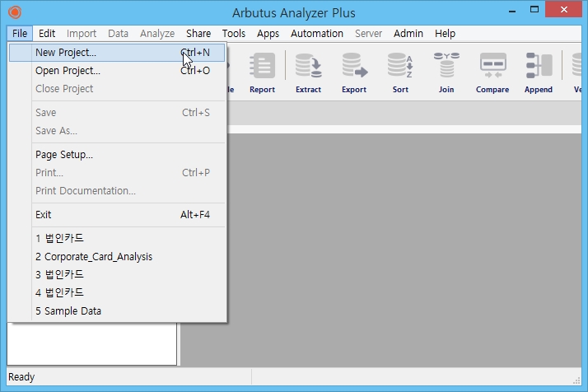Image resolution: width=588 pixels, height=392 pixels.
Task: Select Exit in the File menu
Action: (x=117, y=215)
